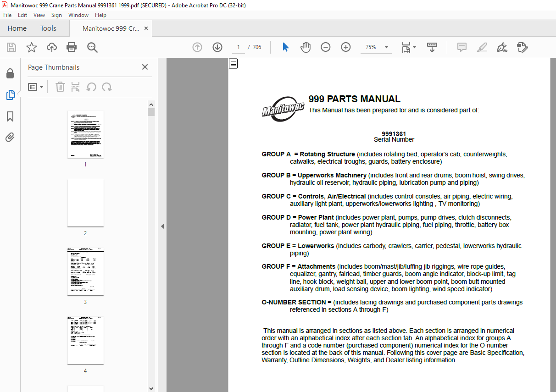Click the page options icon on document
556x392 pixels.
[x=234, y=64]
